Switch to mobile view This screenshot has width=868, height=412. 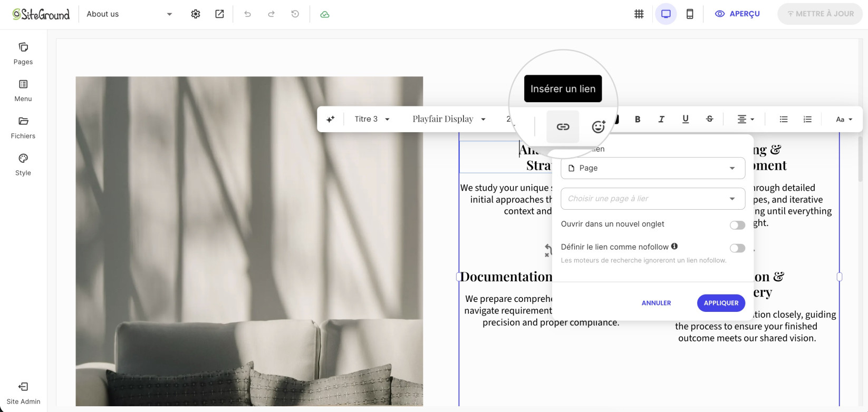[x=690, y=14]
